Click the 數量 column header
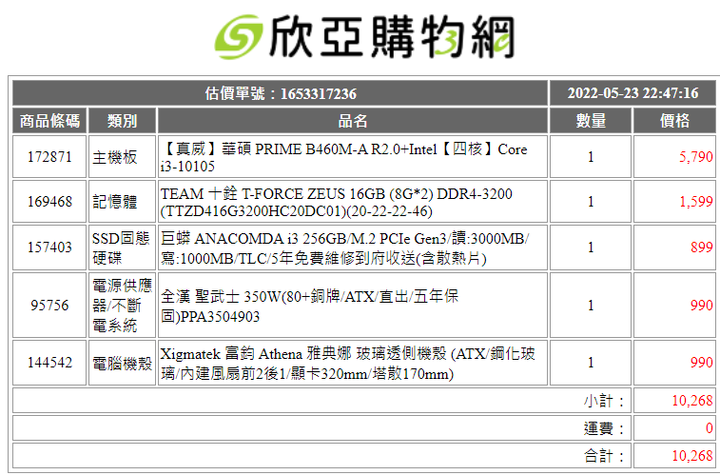Image resolution: width=720 pixels, height=475 pixels. point(591,121)
